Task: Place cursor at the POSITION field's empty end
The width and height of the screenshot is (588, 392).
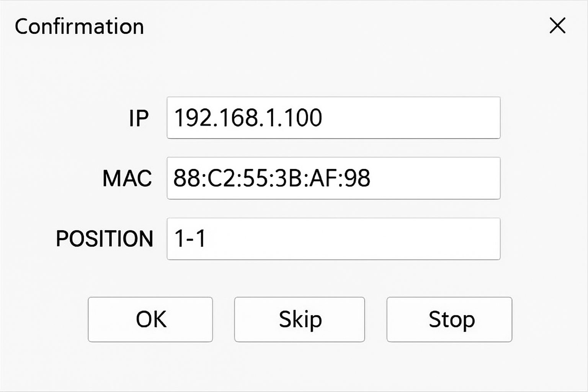Action: (352, 239)
